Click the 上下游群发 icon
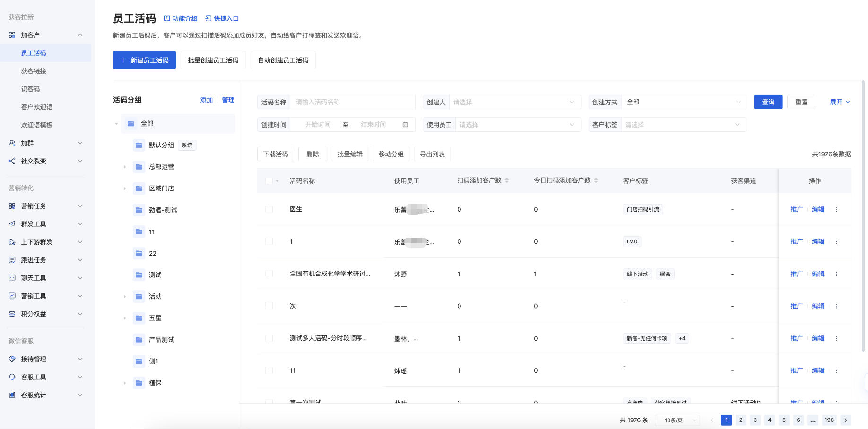This screenshot has height=429, width=868. (x=12, y=242)
